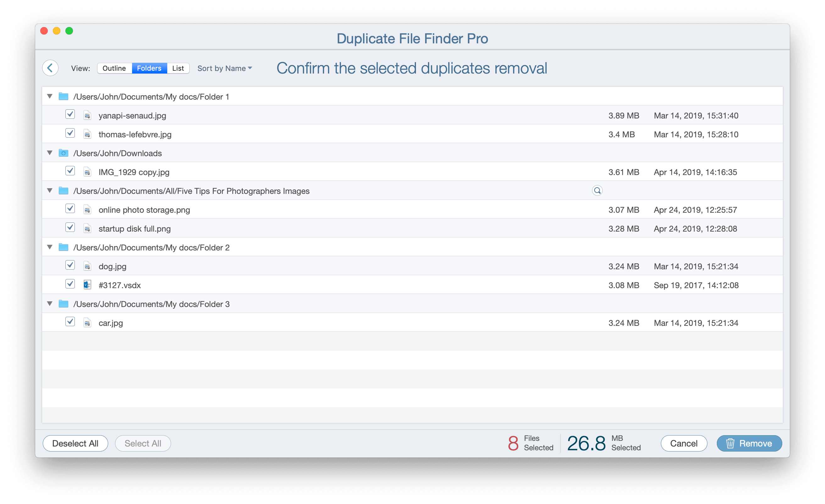
Task: Toggle checkbox for yanapi-senaud.jpg
Action: click(x=69, y=115)
